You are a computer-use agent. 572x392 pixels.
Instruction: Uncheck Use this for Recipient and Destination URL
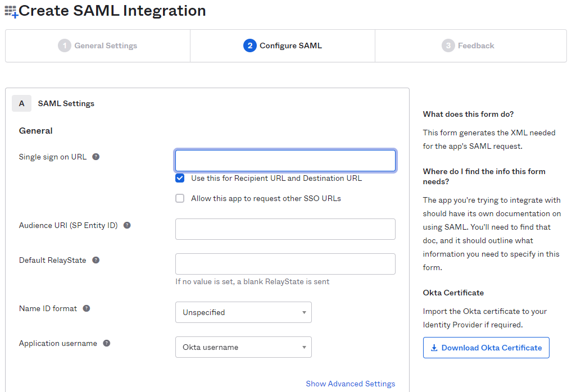180,179
